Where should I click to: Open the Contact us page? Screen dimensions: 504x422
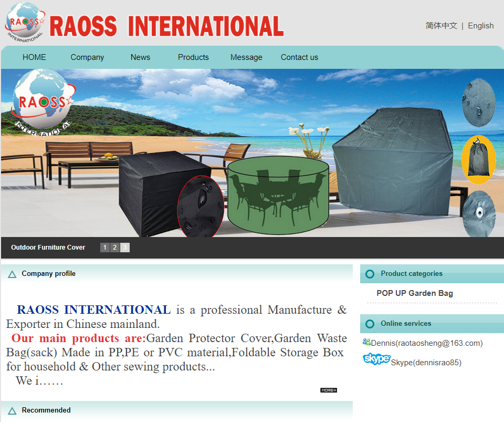coord(299,57)
